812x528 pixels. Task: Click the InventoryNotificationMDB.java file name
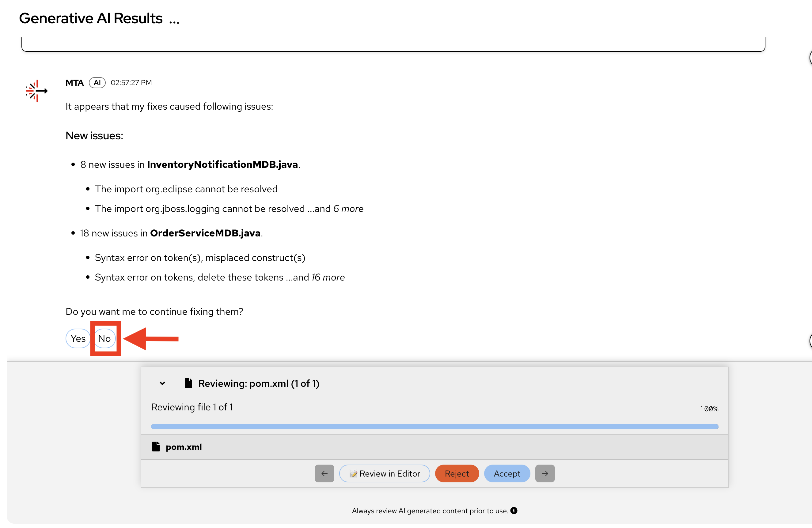[222, 164]
